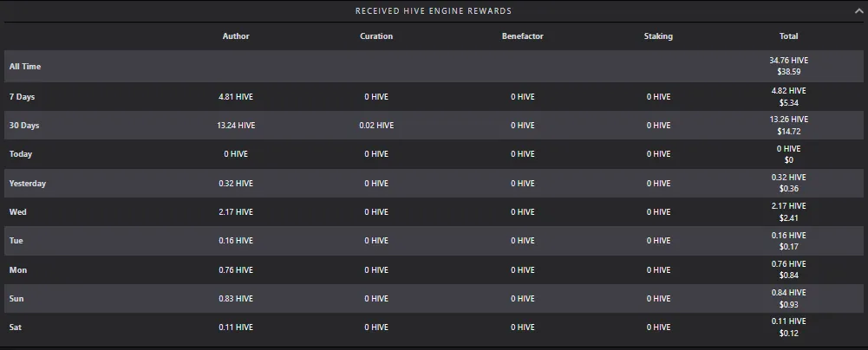Click the 34.76 HIVE all time total
Image resolution: width=868 pixels, height=350 pixels.
click(789, 61)
